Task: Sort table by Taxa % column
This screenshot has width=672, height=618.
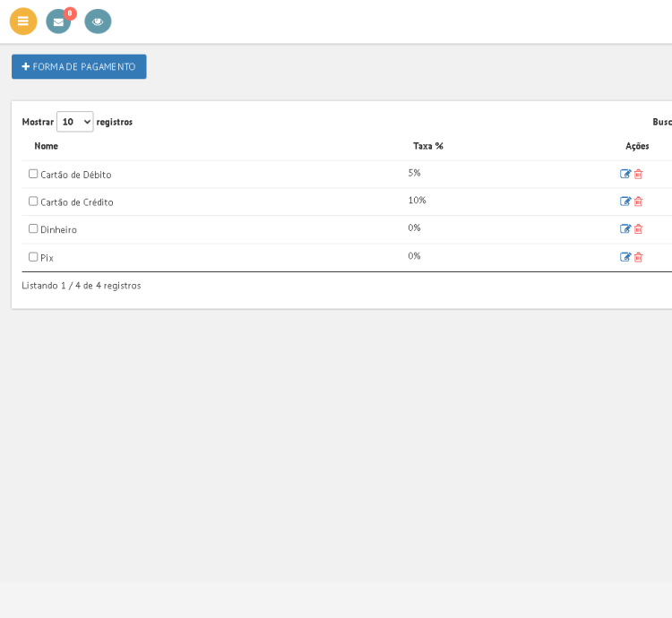Action: pos(428,146)
